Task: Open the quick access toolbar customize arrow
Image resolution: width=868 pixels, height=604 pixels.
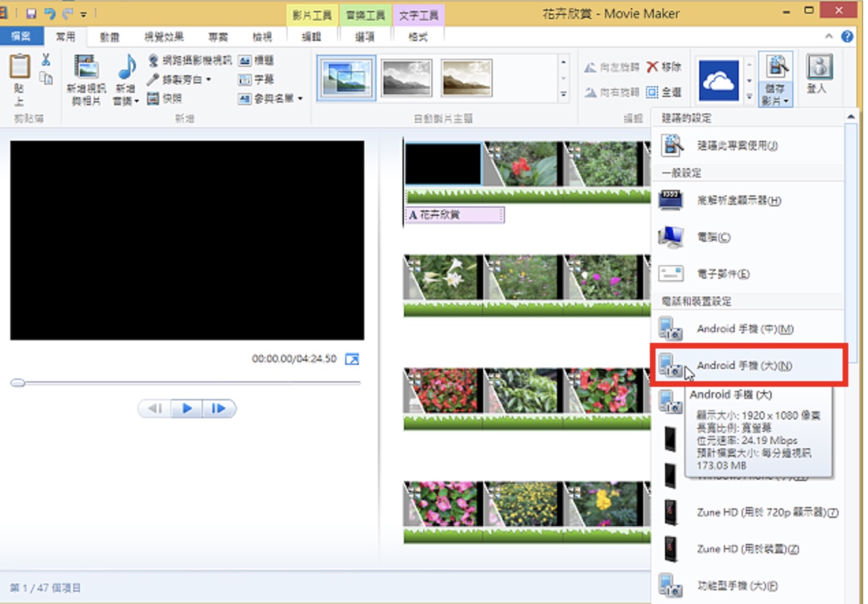Action: (83, 14)
